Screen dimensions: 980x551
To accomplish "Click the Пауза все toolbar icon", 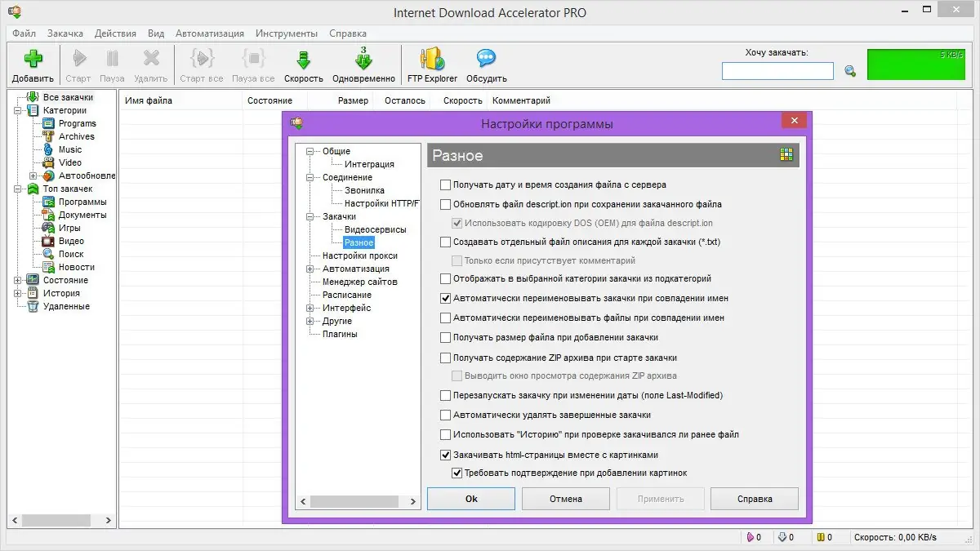I will [x=253, y=60].
